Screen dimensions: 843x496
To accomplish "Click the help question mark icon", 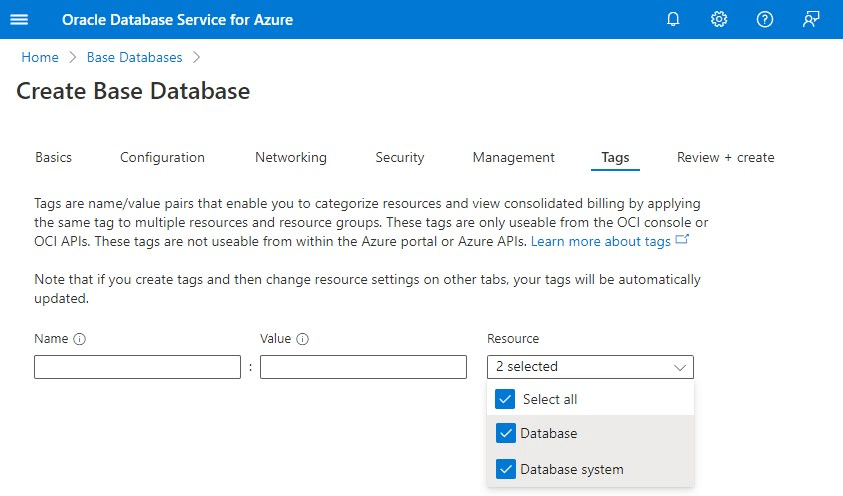I will pos(765,20).
